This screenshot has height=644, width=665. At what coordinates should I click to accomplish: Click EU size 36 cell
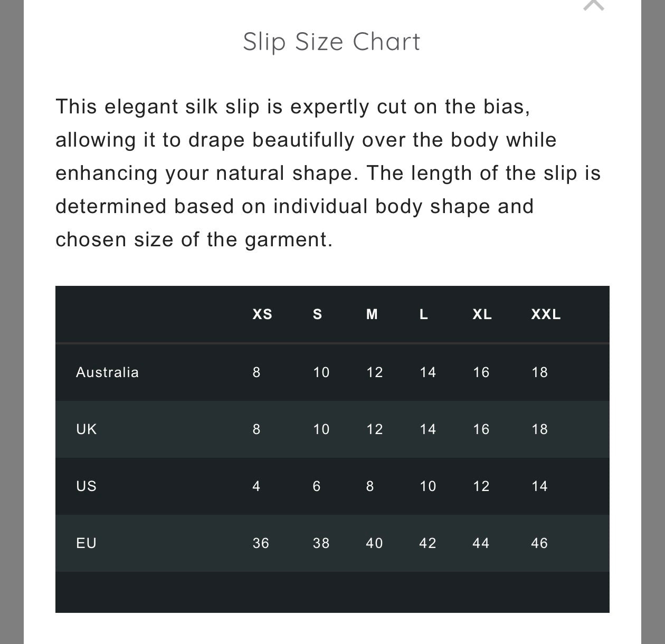tap(261, 543)
